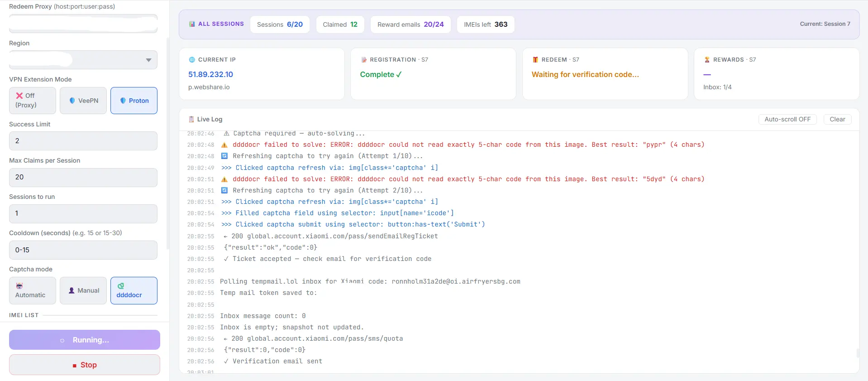Stop the running sessions

tap(85, 365)
